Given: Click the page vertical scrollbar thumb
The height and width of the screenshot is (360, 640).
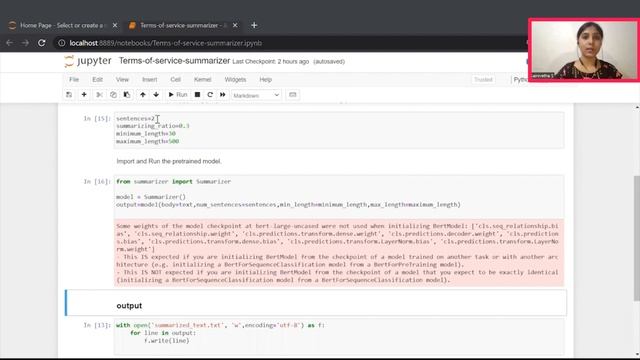Looking at the screenshot, I should pyautogui.click(x=637, y=239).
